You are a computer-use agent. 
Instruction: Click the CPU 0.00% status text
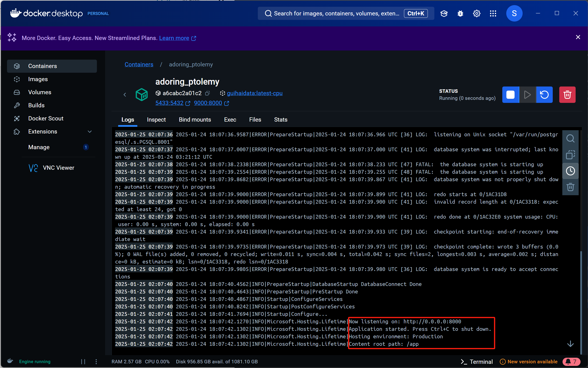[157, 361]
